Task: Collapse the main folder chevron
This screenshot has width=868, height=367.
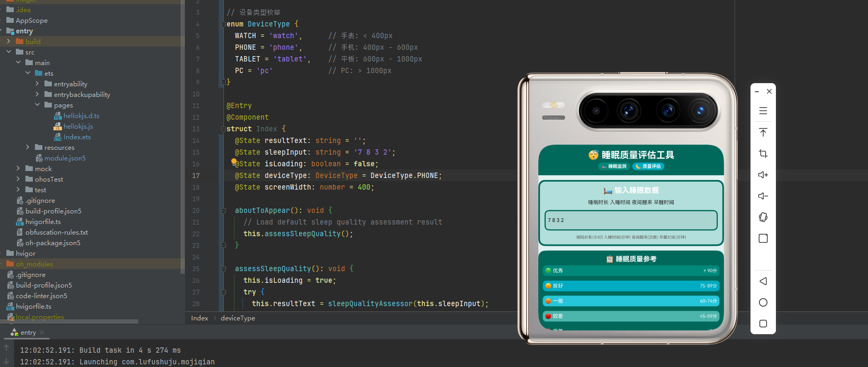Action: pos(18,62)
